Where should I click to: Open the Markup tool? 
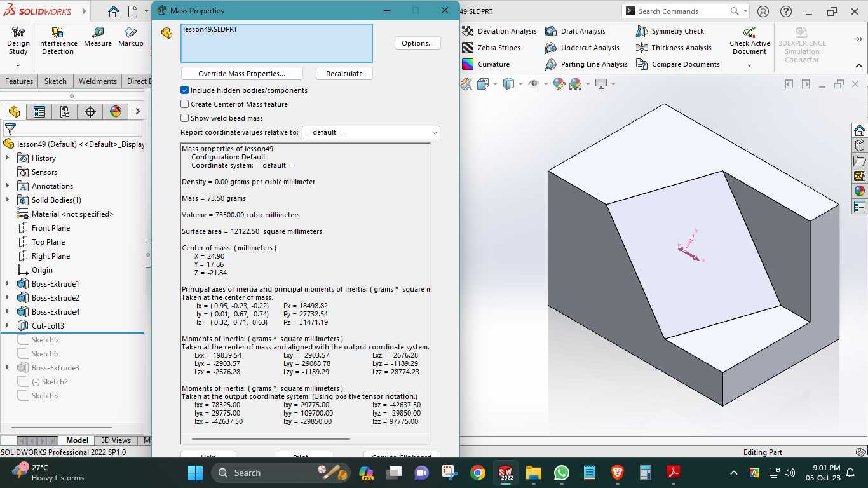click(130, 37)
